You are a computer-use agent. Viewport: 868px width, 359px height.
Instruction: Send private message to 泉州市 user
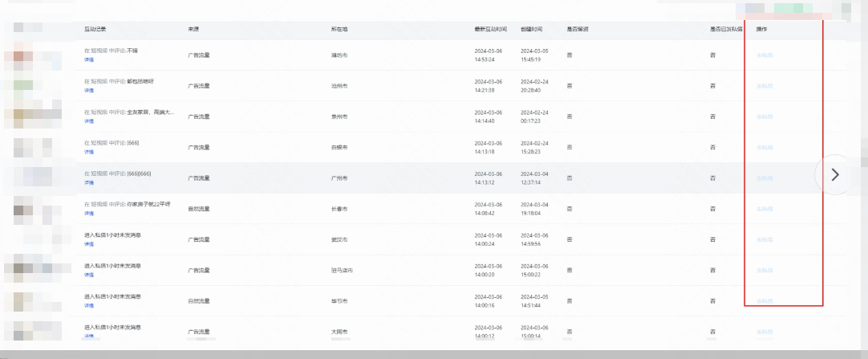tap(765, 116)
